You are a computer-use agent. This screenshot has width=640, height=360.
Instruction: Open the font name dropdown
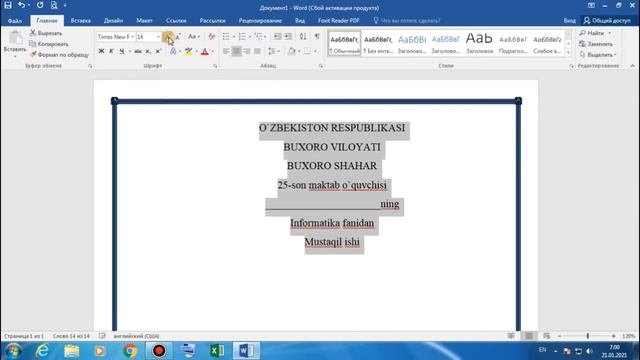pos(132,37)
